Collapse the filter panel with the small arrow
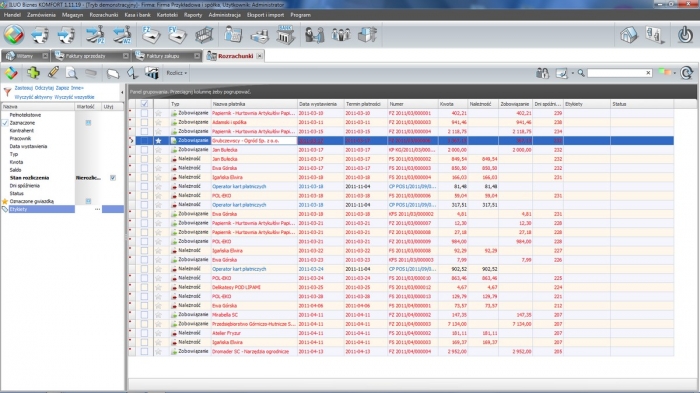 (122, 92)
